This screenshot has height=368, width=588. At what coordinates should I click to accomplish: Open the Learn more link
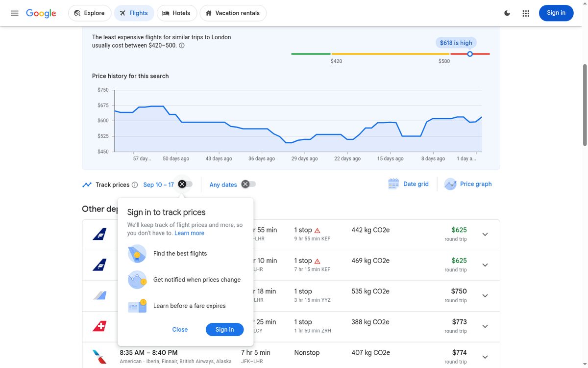coord(189,233)
